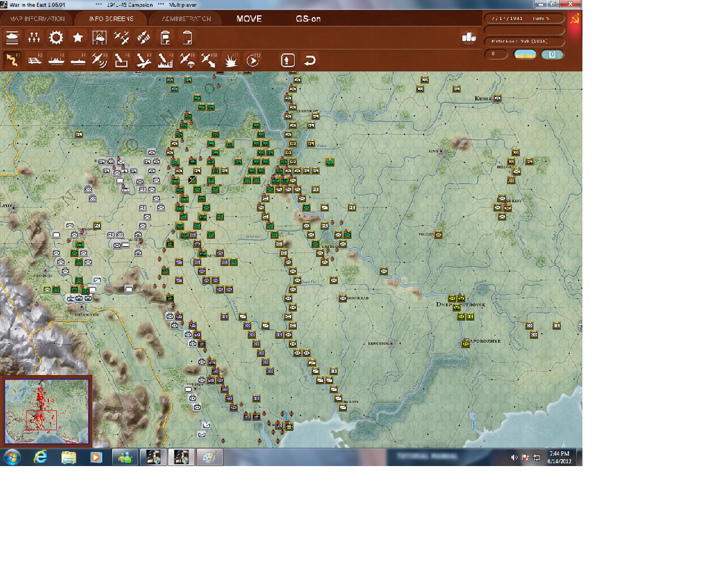Click the Dnepropetrovsk city label
The width and height of the screenshot is (728, 582).
click(x=460, y=305)
